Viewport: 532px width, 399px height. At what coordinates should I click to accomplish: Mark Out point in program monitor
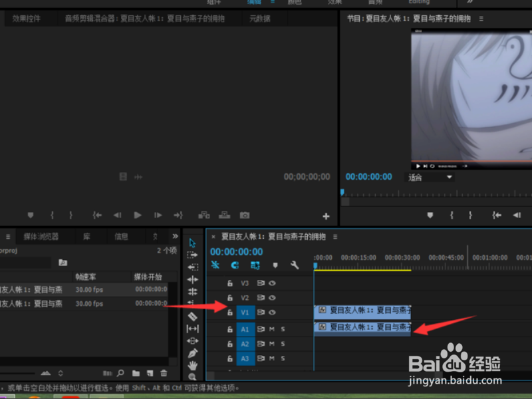[470, 215]
